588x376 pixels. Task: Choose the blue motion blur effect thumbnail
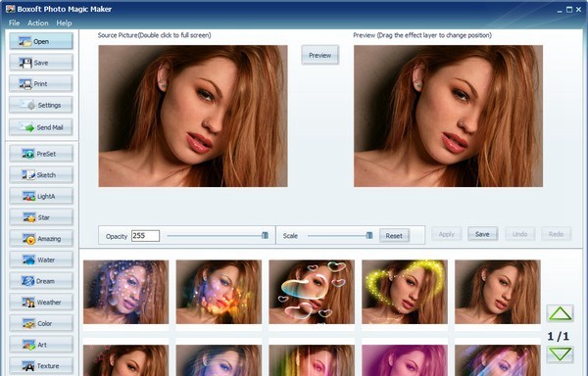(x=219, y=360)
